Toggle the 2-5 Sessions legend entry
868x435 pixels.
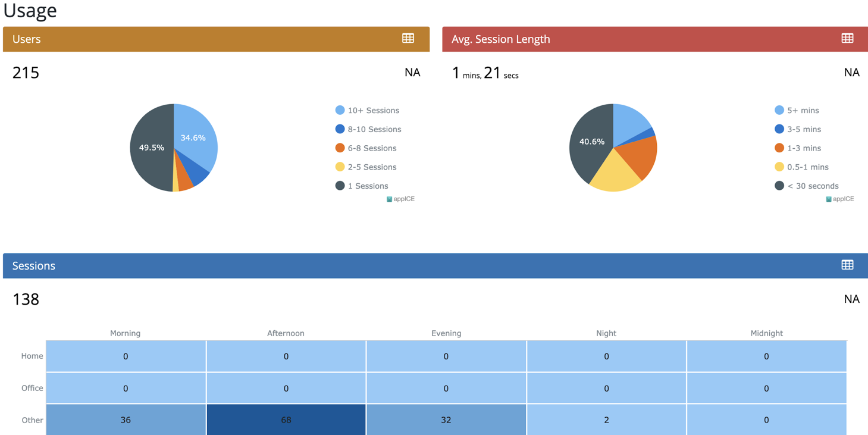(366, 167)
